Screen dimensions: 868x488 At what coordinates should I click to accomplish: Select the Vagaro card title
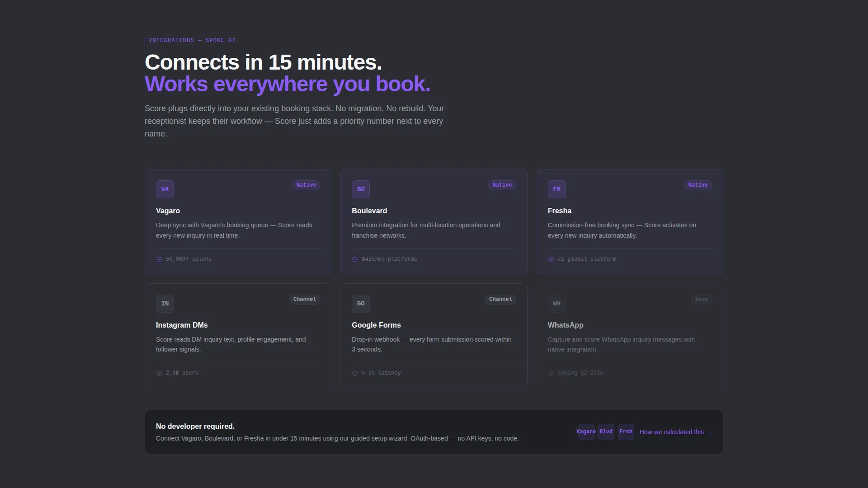[x=168, y=211]
